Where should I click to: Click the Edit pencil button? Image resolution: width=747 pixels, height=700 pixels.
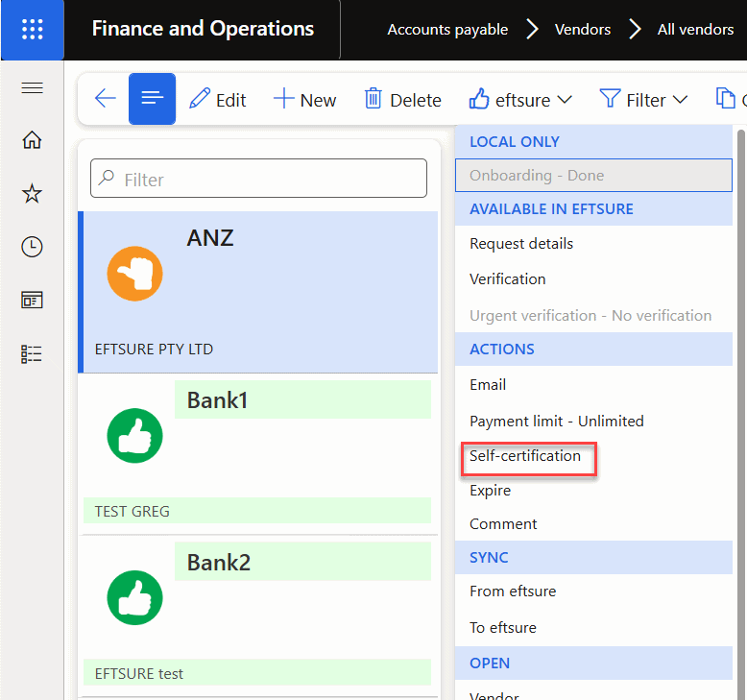(218, 100)
